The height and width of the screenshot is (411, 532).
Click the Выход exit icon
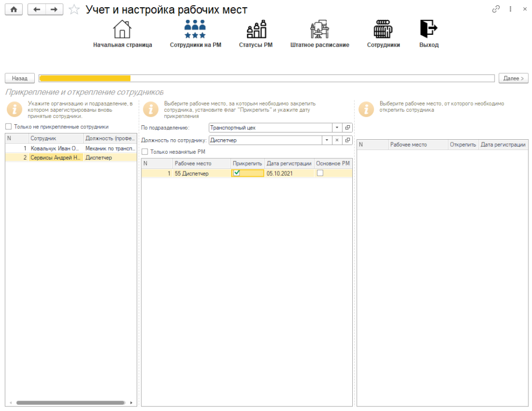click(x=429, y=30)
